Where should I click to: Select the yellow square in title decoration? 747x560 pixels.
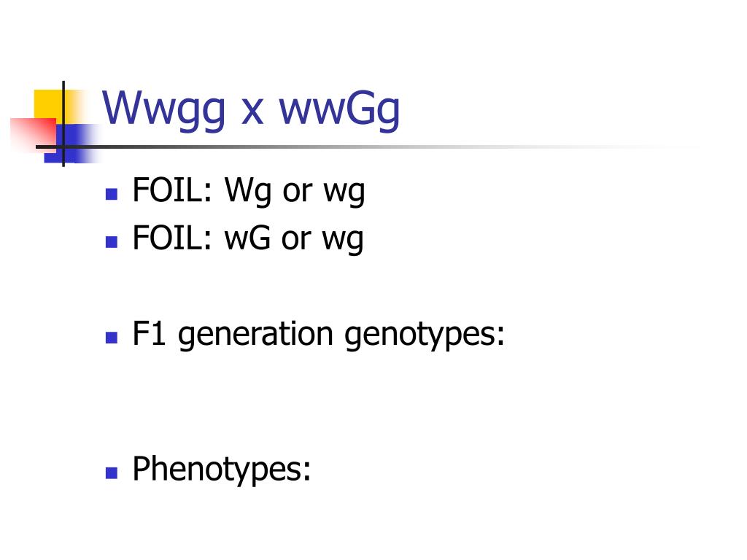52,106
